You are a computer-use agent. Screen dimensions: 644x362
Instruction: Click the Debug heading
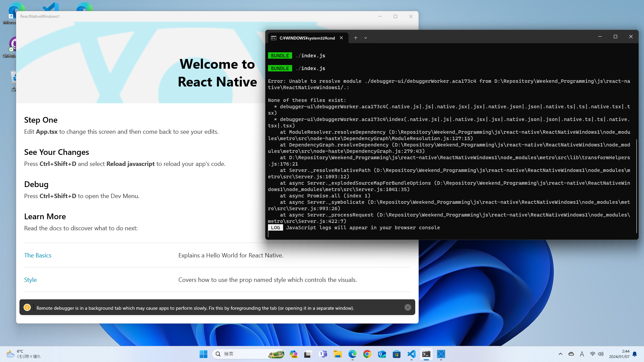(36, 184)
